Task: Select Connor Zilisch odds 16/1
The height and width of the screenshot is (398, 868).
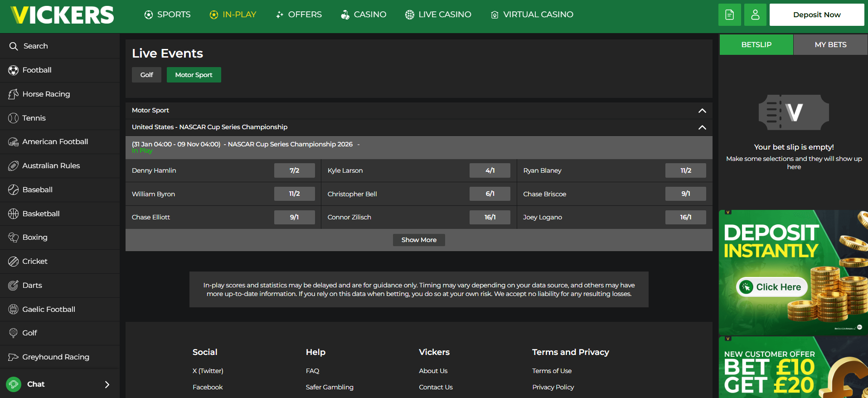Action: (x=490, y=217)
